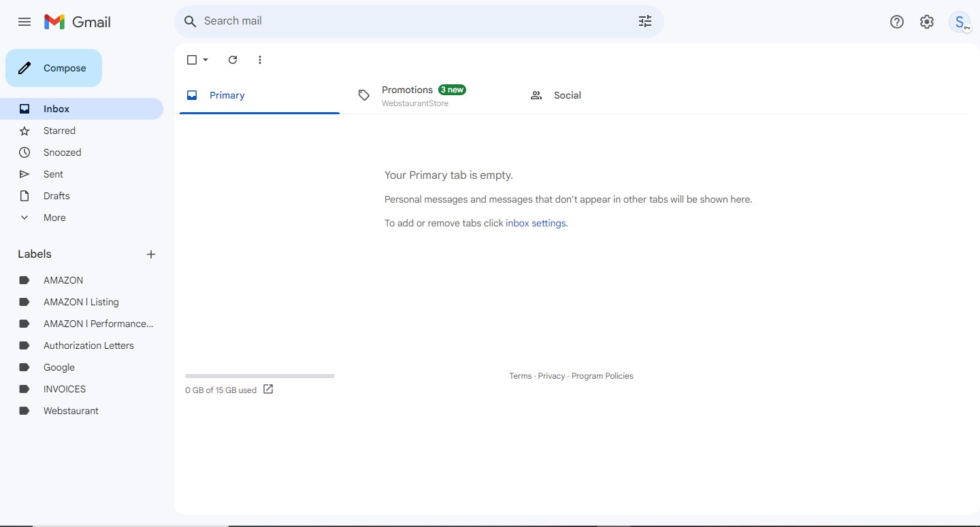Click the Promotions tag icon
The width and height of the screenshot is (980, 527).
pyautogui.click(x=364, y=95)
